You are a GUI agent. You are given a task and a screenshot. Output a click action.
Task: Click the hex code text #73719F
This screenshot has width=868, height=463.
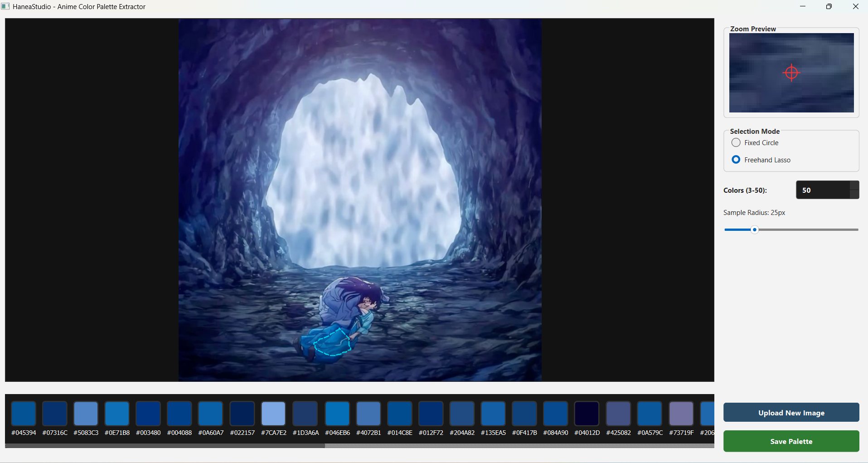point(681,433)
